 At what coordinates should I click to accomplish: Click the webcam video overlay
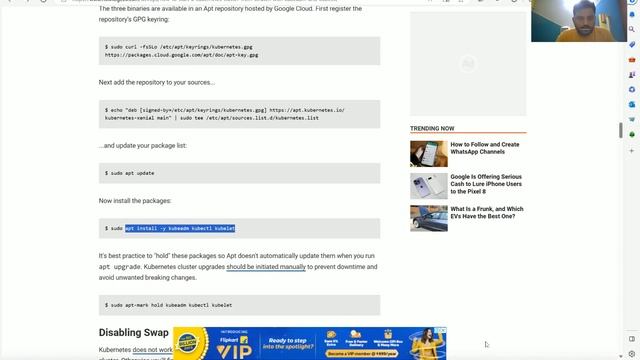pyautogui.click(x=579, y=21)
